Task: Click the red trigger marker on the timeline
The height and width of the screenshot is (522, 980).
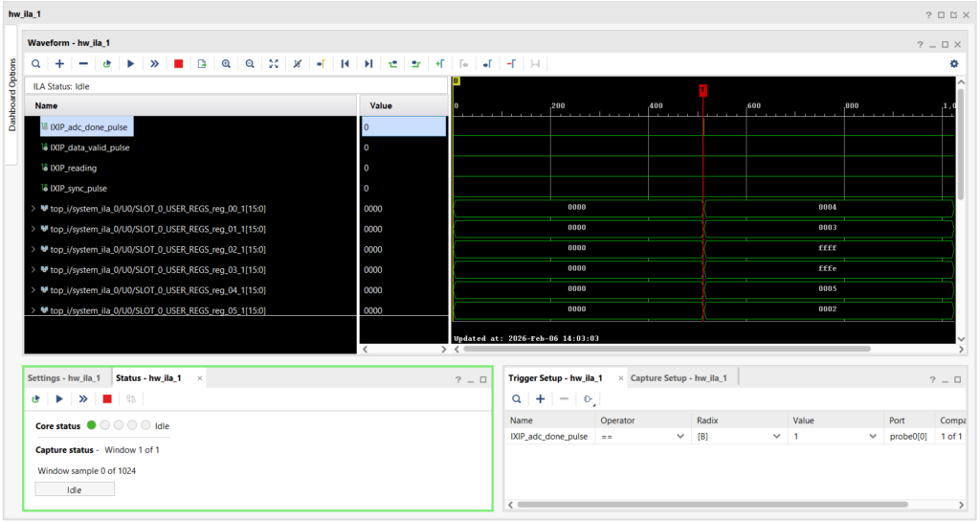Action: point(703,89)
